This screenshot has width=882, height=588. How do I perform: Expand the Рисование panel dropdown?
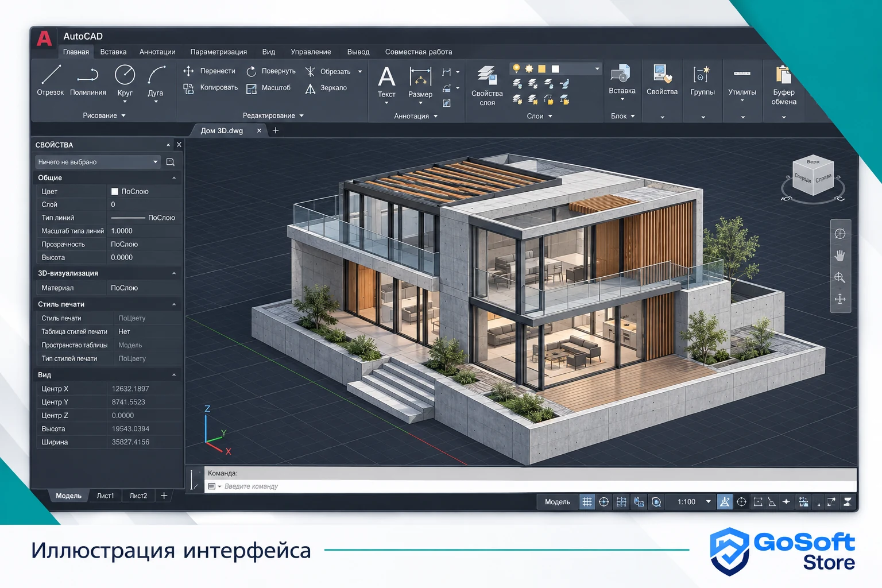click(x=104, y=115)
